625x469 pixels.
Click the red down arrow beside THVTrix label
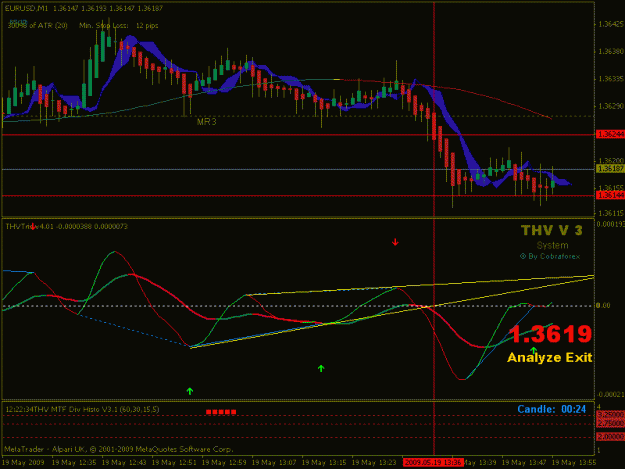33,226
